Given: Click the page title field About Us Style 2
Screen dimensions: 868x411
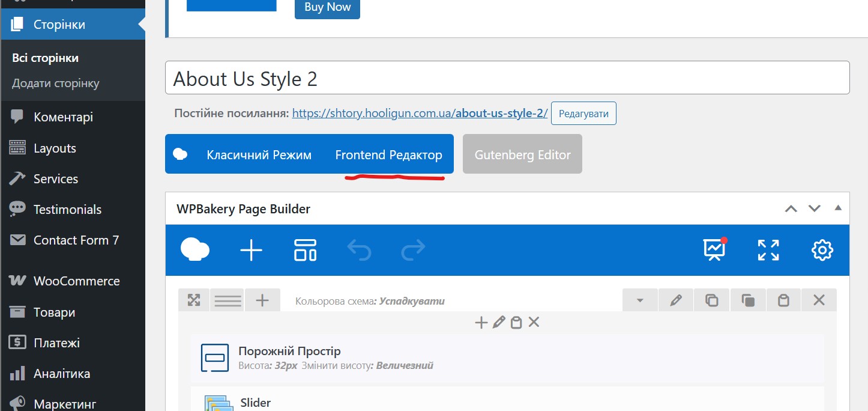Looking at the screenshot, I should tap(507, 78).
